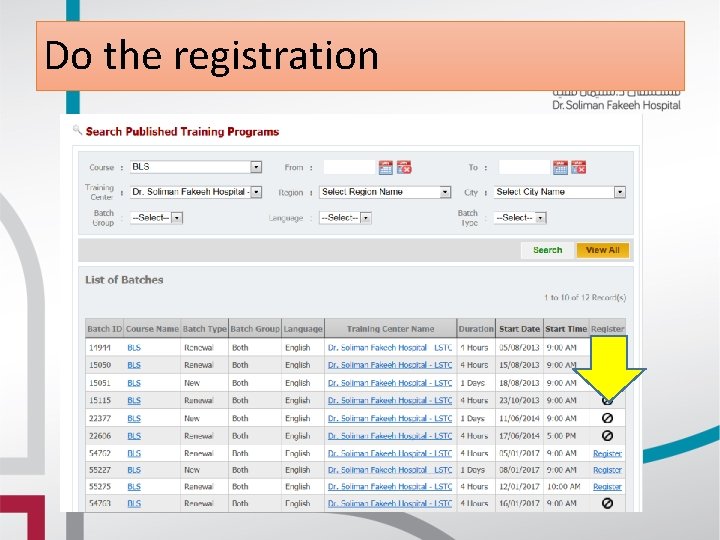This screenshot has width=720, height=540.
Task: Click the Batch Type column header
Action: click(x=204, y=329)
